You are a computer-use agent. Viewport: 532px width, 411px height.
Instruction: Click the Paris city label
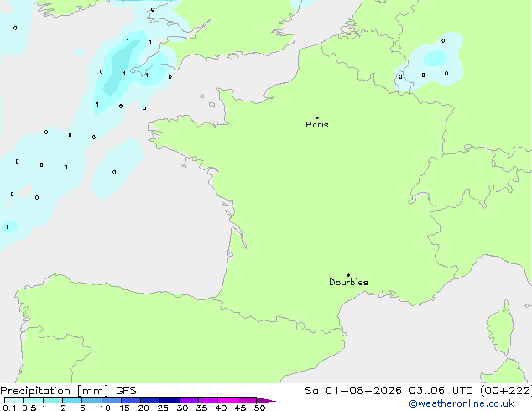(317, 125)
